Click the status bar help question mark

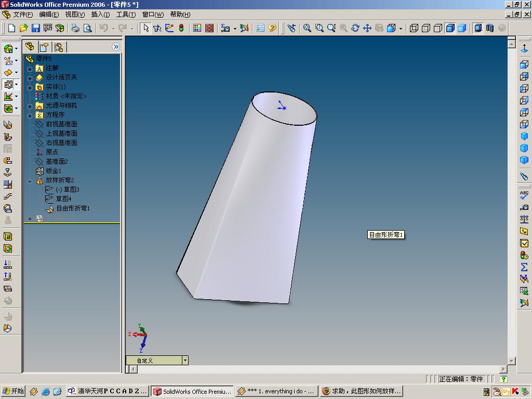tap(504, 379)
